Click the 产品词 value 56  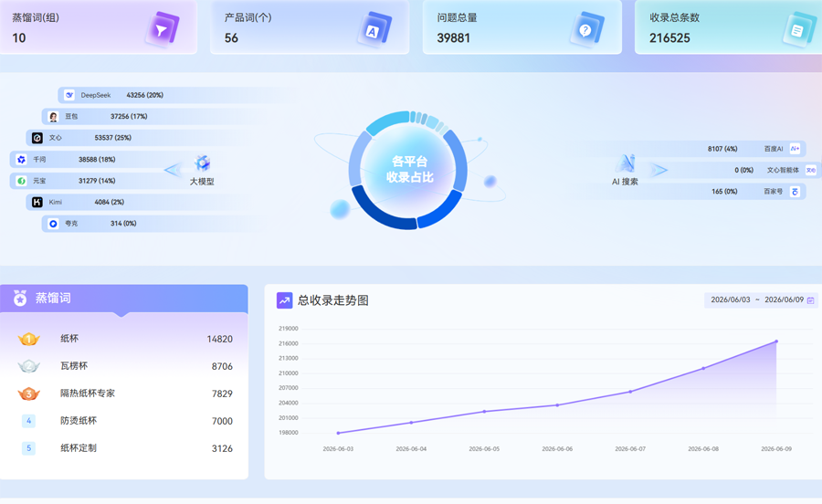(231, 37)
